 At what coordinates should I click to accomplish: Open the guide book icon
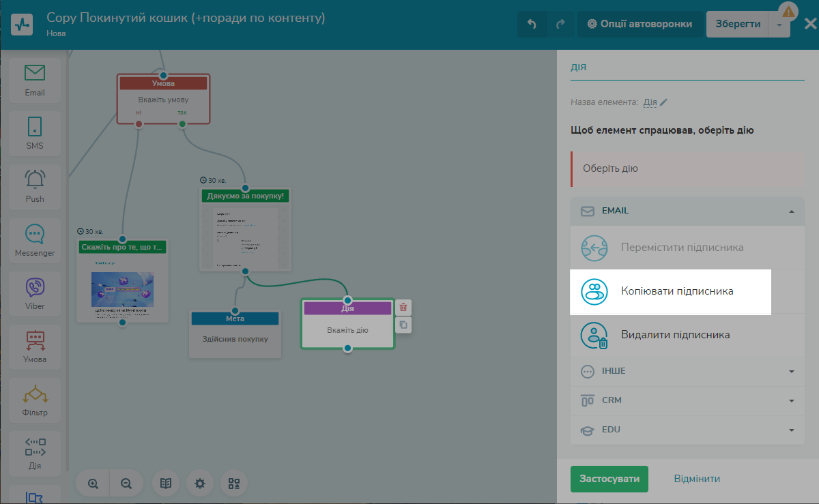(166, 484)
